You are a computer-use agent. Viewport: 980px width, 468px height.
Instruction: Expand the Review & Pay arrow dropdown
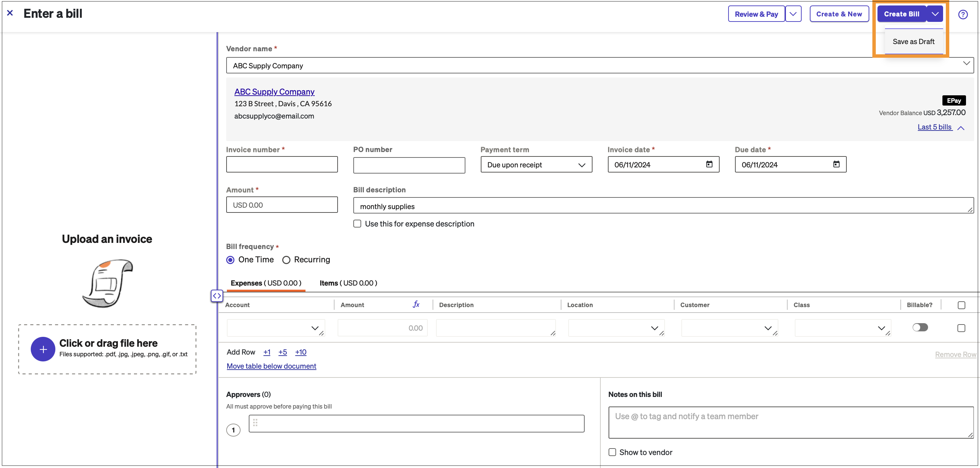(793, 14)
